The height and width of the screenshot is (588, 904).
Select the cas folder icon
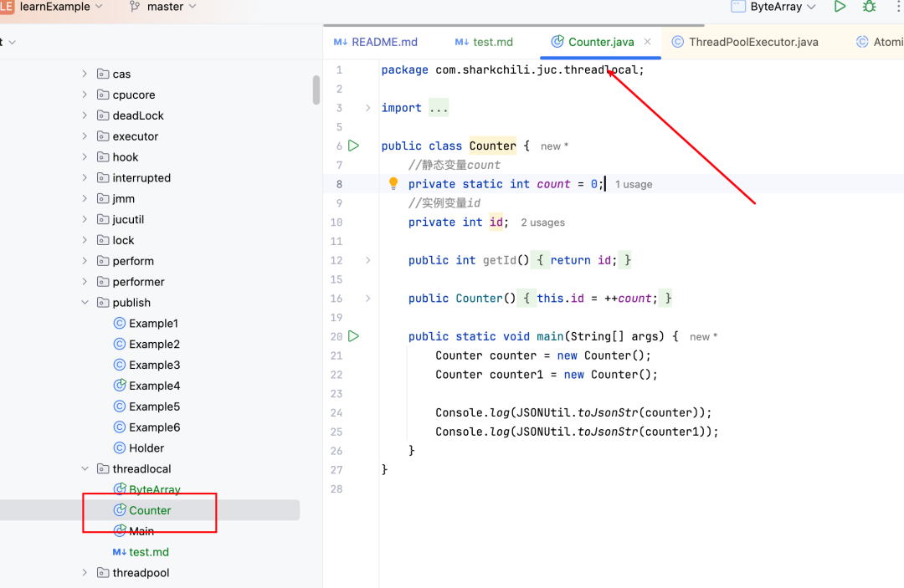click(103, 74)
